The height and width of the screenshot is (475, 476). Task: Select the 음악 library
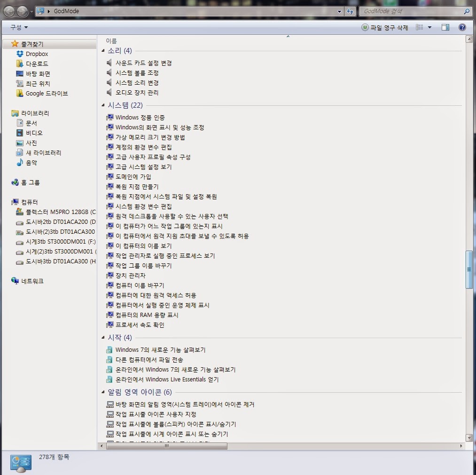coord(31,163)
